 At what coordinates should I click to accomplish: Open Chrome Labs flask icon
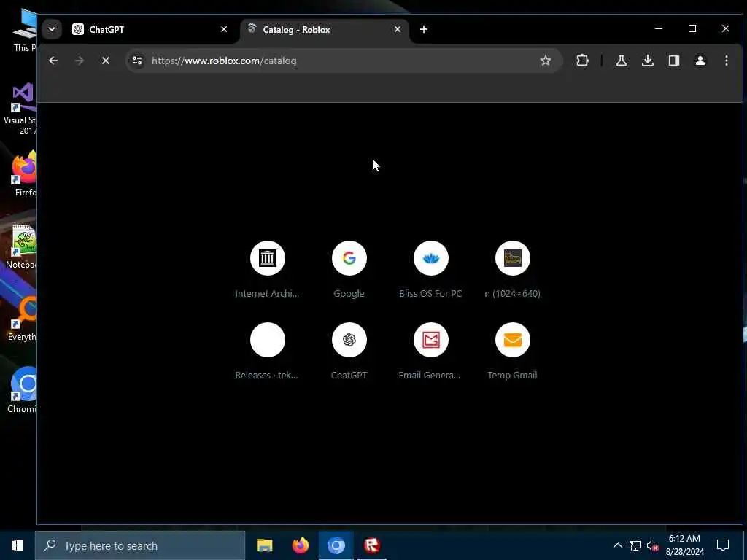[622, 61]
